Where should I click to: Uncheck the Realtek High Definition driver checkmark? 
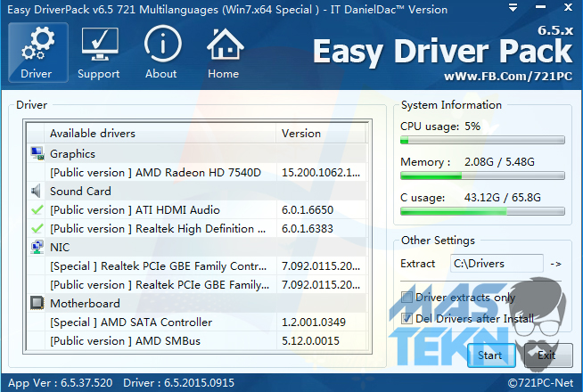37,228
